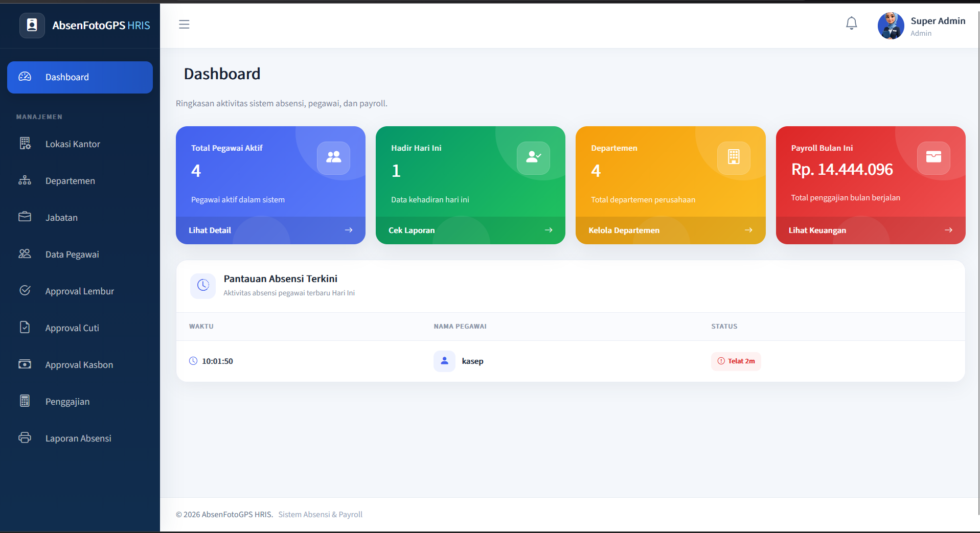Open the Data Pegawai menu
Viewport: 980px width, 533px height.
(x=80, y=254)
